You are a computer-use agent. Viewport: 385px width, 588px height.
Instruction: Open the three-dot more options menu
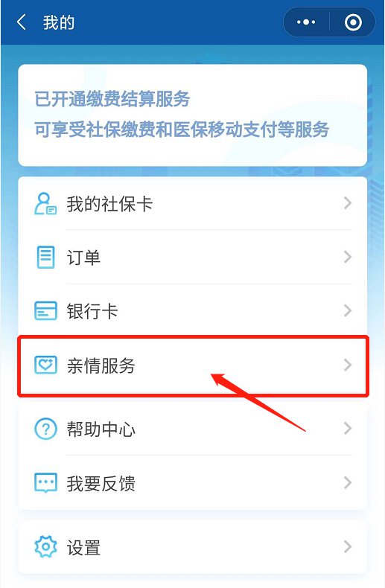pyautogui.click(x=306, y=22)
